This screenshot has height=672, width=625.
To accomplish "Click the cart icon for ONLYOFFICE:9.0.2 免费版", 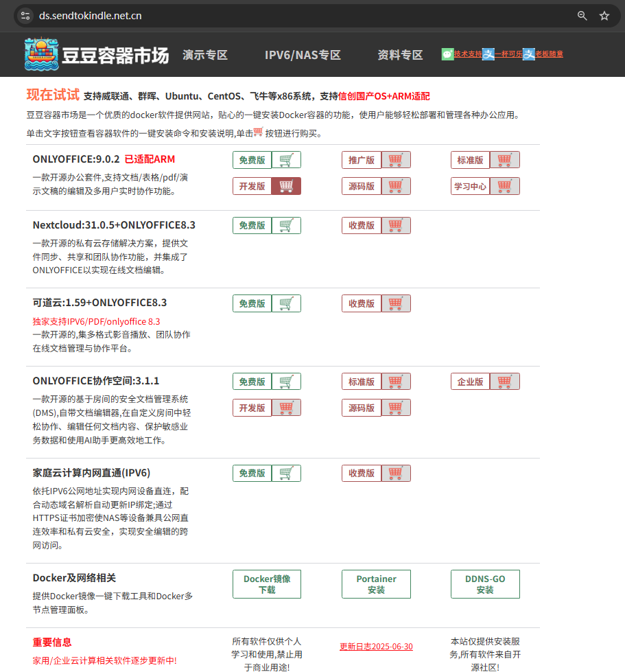I will [x=286, y=160].
